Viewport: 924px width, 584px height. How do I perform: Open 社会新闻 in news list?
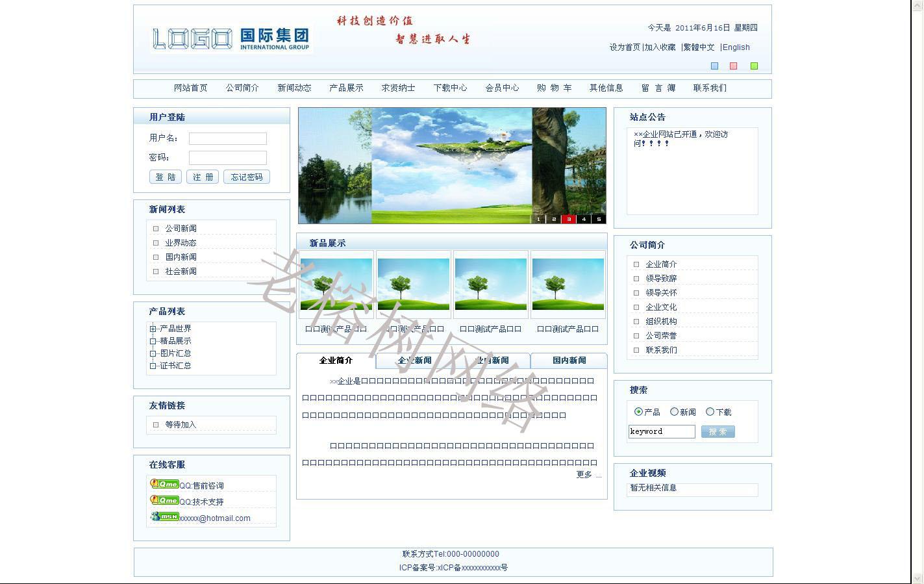(181, 272)
